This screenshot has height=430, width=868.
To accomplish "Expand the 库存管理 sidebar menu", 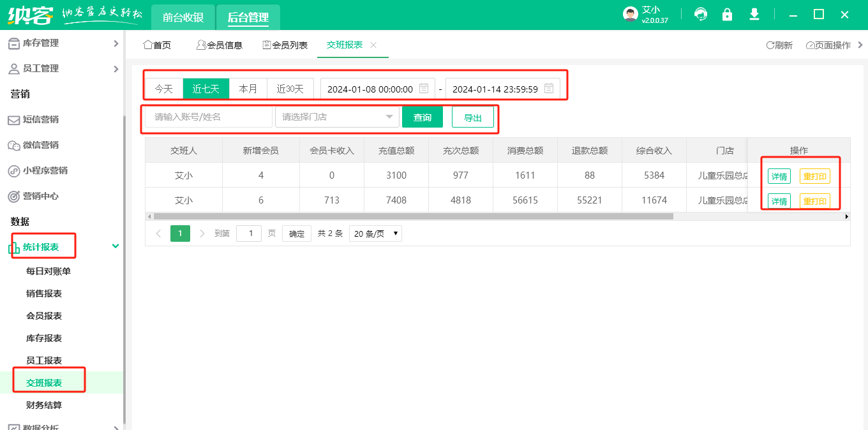I will click(116, 43).
